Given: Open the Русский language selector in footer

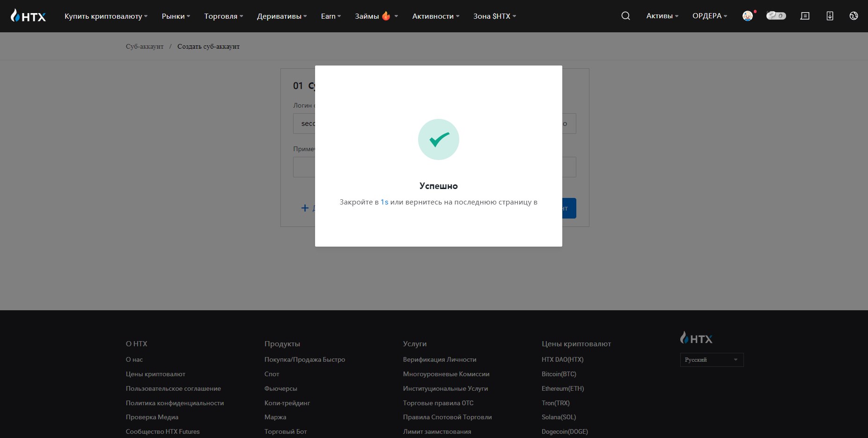Looking at the screenshot, I should [712, 360].
